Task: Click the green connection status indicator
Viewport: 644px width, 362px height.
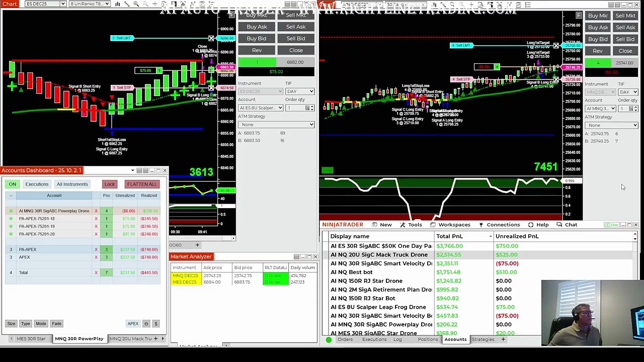Action: (x=329, y=340)
